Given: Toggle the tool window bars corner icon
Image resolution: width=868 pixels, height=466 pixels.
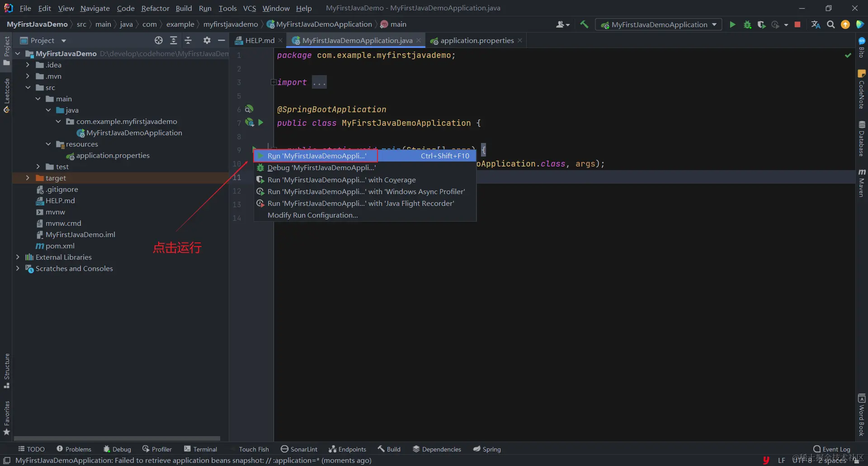Looking at the screenshot, I should (x=6, y=461).
